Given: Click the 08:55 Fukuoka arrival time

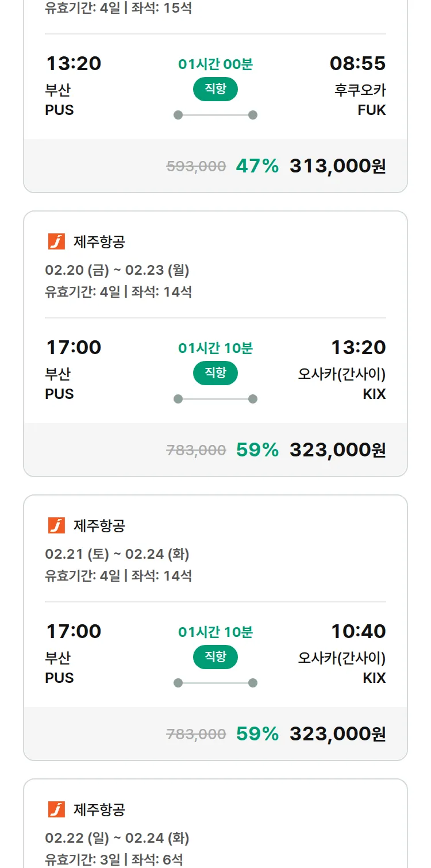Looking at the screenshot, I should click(x=357, y=63).
